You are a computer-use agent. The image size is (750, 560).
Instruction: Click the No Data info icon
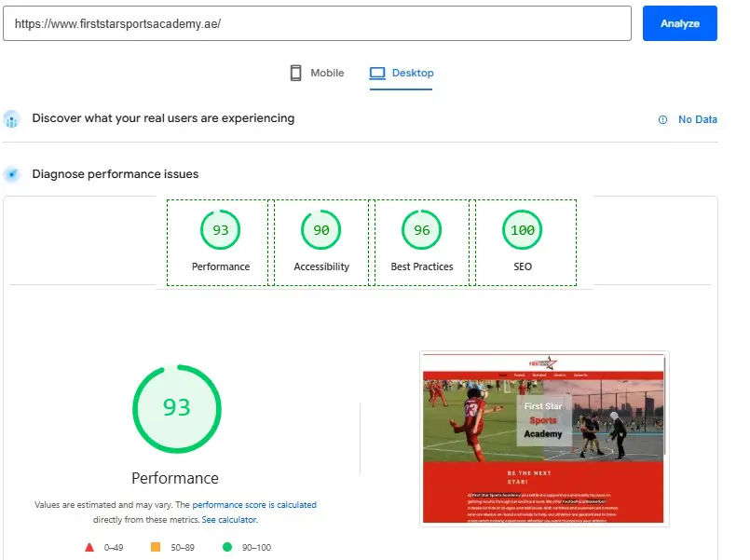point(663,119)
